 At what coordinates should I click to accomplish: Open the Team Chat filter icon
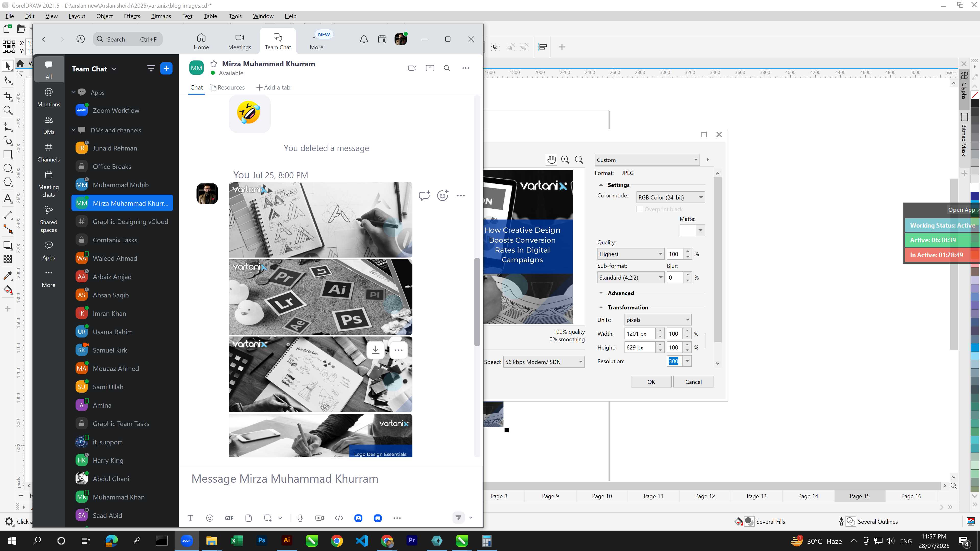pos(151,68)
